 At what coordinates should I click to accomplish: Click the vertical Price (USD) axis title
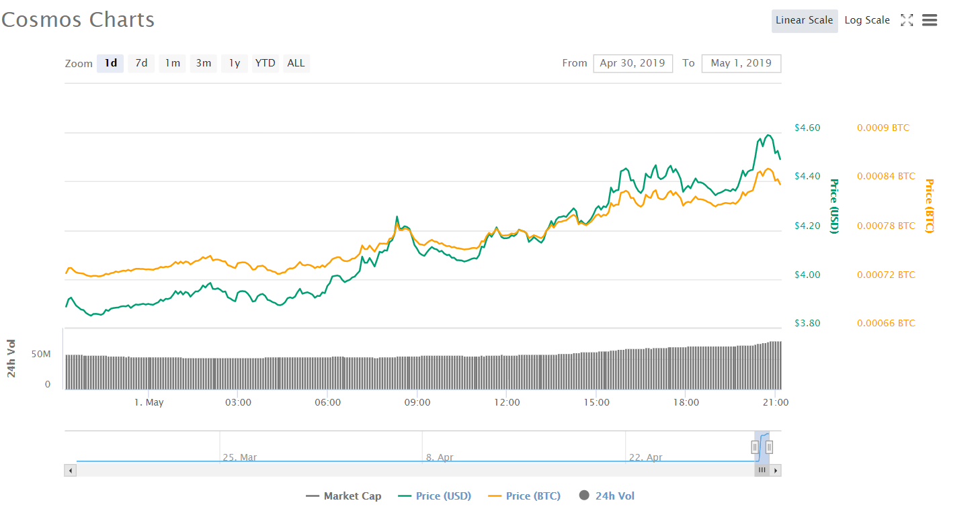click(834, 206)
